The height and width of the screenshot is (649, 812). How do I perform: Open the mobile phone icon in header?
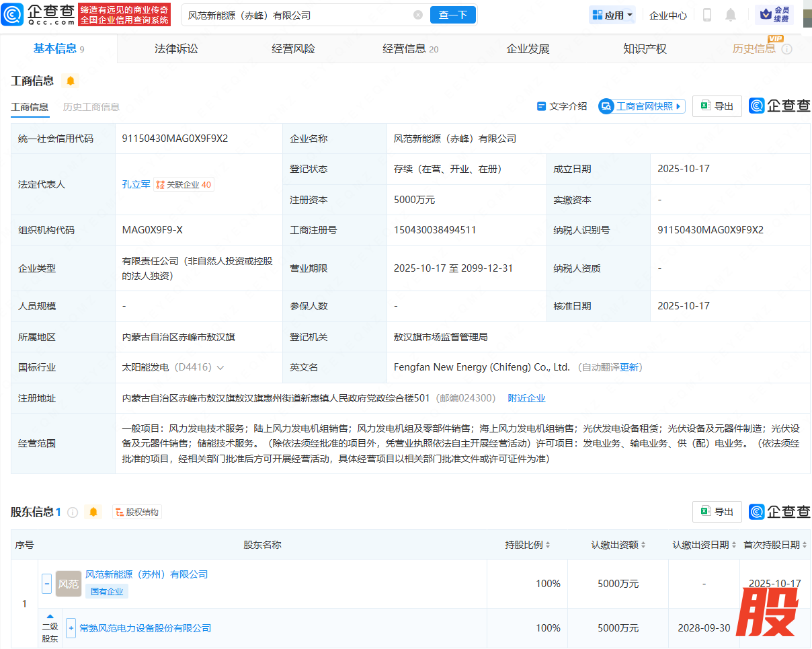click(707, 15)
